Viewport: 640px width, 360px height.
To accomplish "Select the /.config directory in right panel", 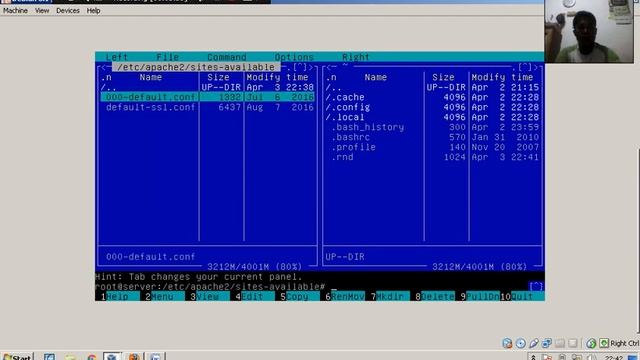I will tap(433, 107).
